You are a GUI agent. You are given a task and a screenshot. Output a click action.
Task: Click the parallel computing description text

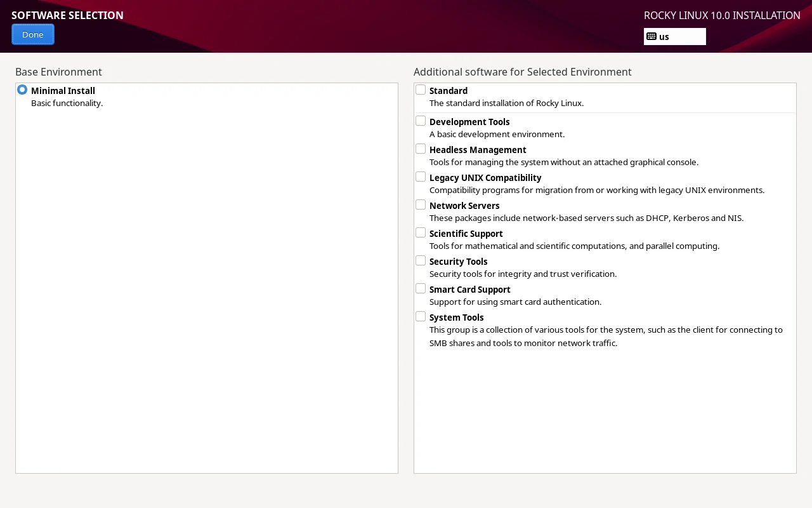(x=574, y=246)
